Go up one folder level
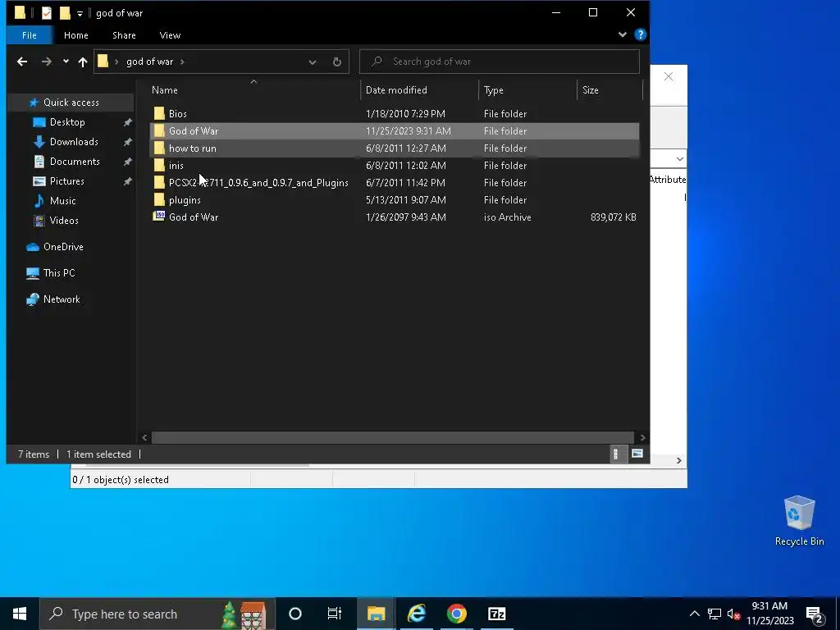840x630 pixels. [x=83, y=62]
